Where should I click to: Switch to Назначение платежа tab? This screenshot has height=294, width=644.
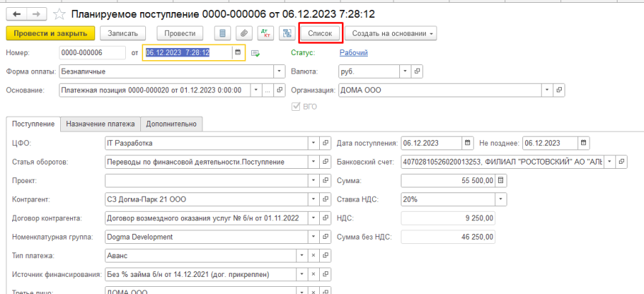pos(100,124)
